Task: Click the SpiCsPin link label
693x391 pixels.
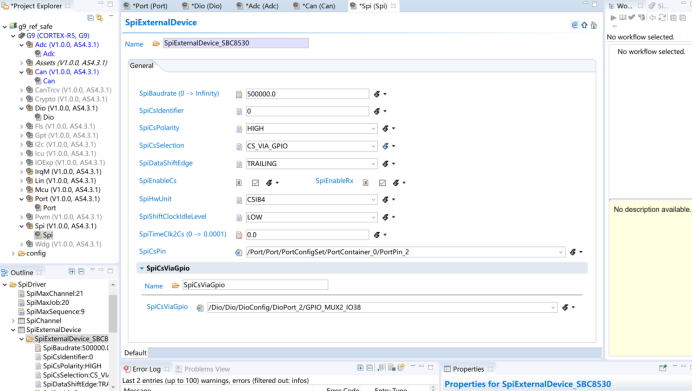Action: click(152, 251)
